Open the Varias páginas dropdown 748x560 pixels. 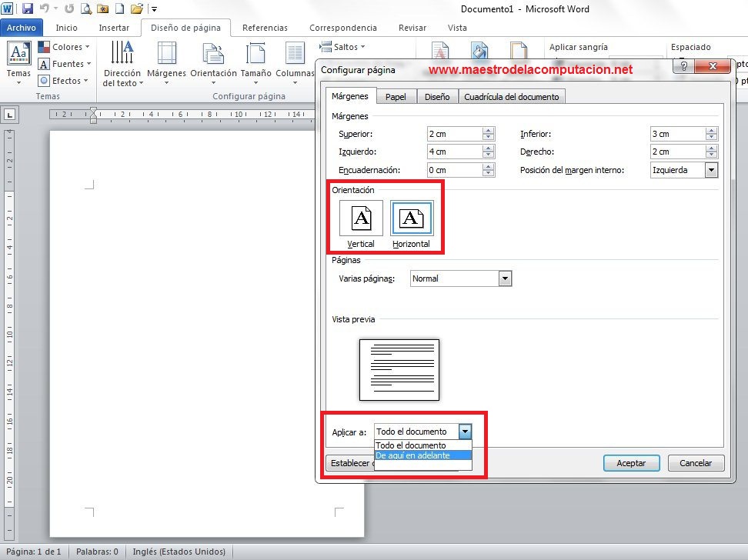tap(505, 278)
